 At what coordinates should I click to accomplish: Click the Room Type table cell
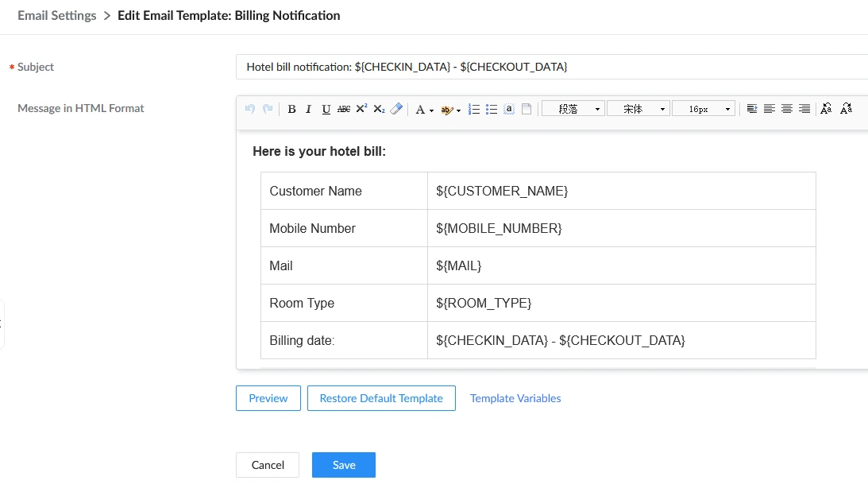345,303
